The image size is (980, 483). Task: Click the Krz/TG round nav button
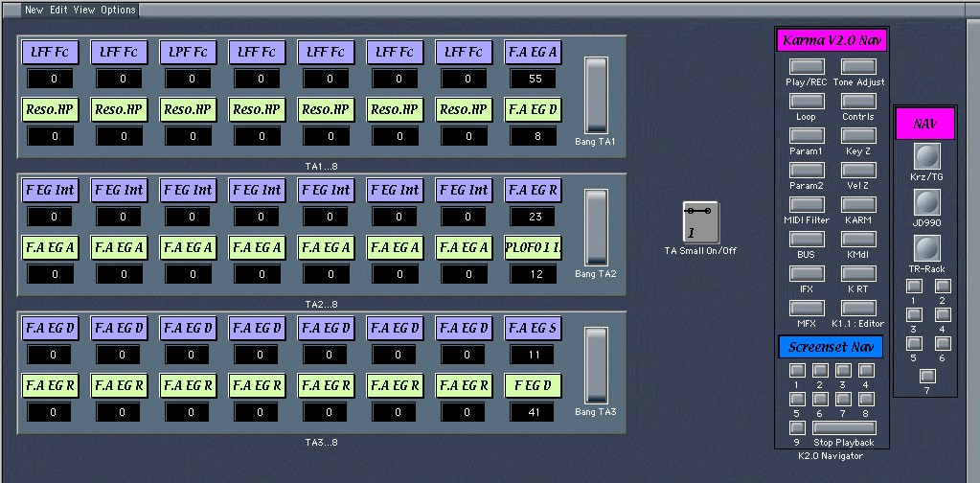click(926, 157)
